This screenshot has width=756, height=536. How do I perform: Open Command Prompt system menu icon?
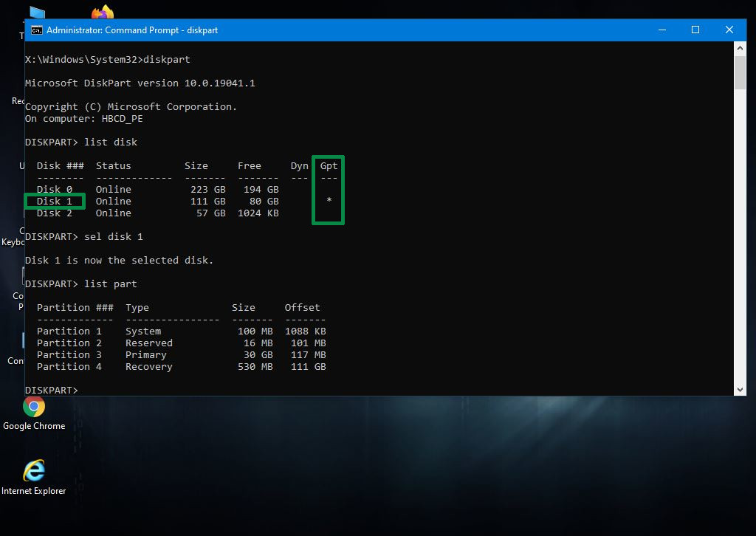35,30
